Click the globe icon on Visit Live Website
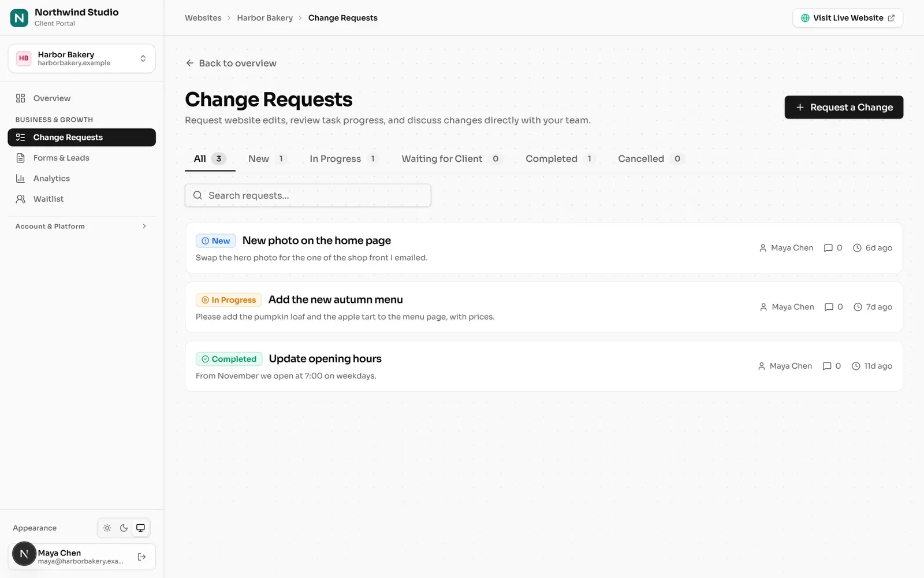 point(805,18)
